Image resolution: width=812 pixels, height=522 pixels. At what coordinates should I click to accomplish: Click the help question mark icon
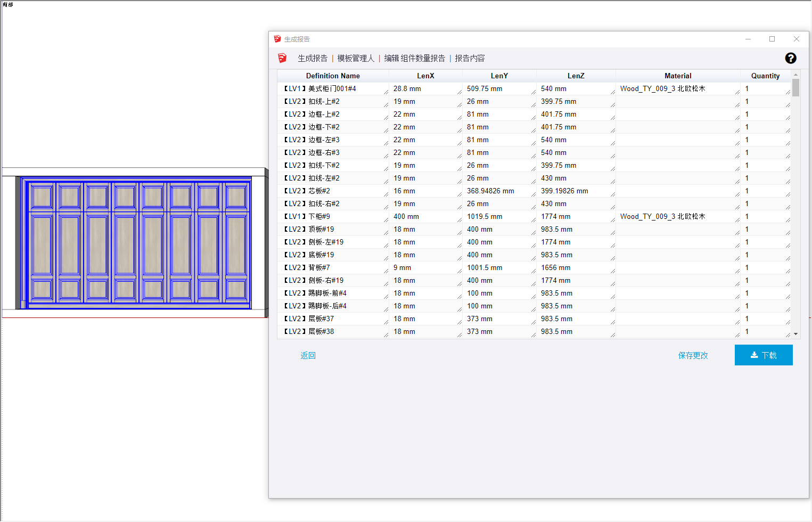tap(791, 58)
